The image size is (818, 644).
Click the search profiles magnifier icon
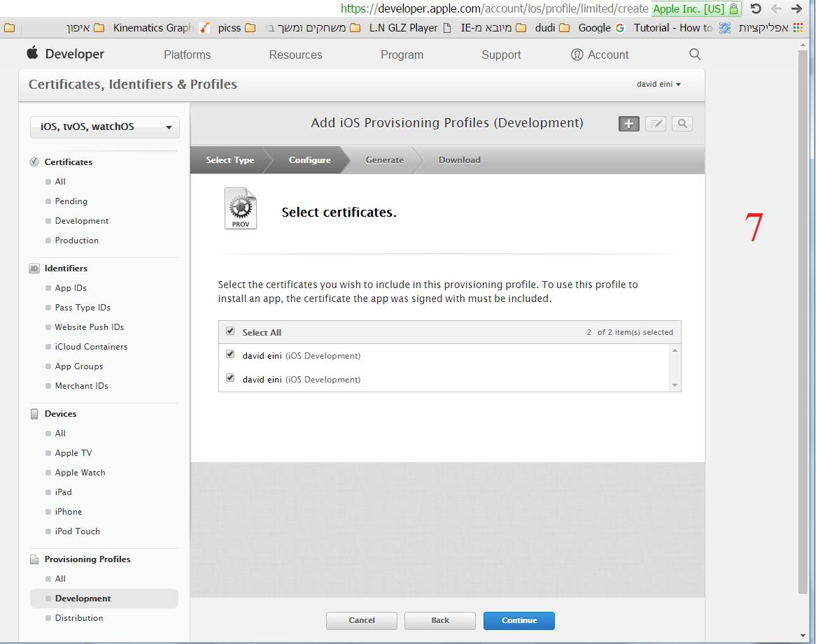click(682, 124)
